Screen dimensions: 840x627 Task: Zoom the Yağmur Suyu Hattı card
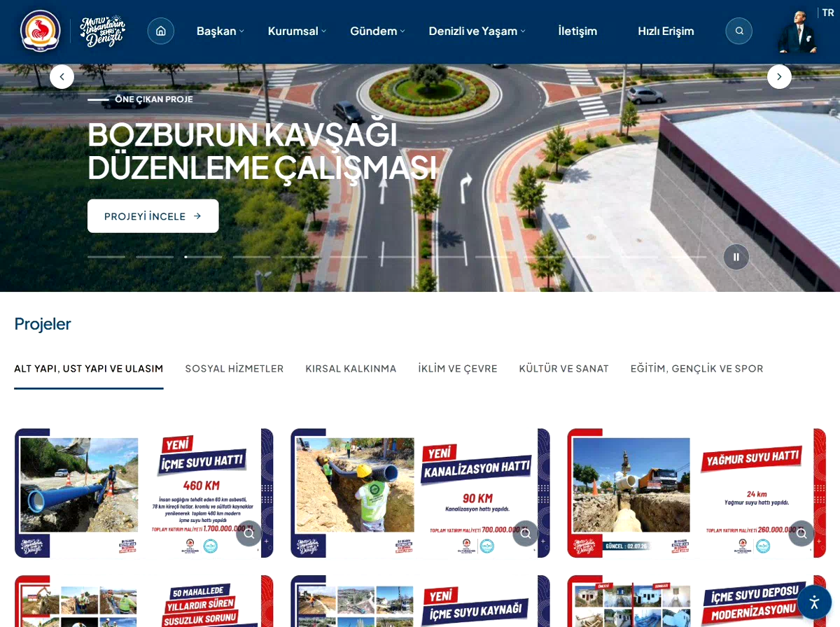801,533
